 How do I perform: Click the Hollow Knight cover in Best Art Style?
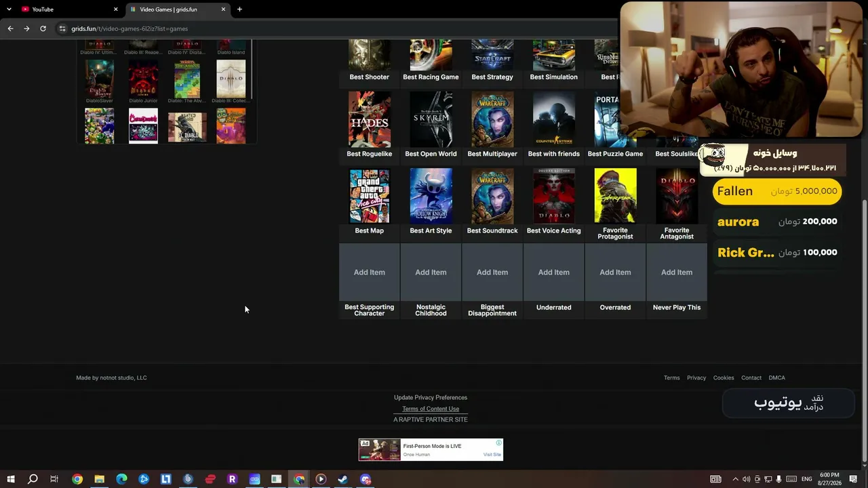point(431,196)
